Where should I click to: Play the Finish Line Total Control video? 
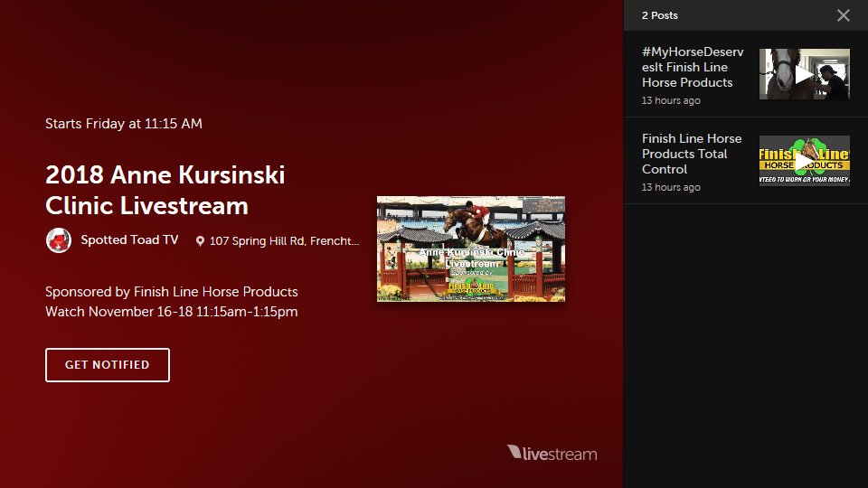pos(805,161)
